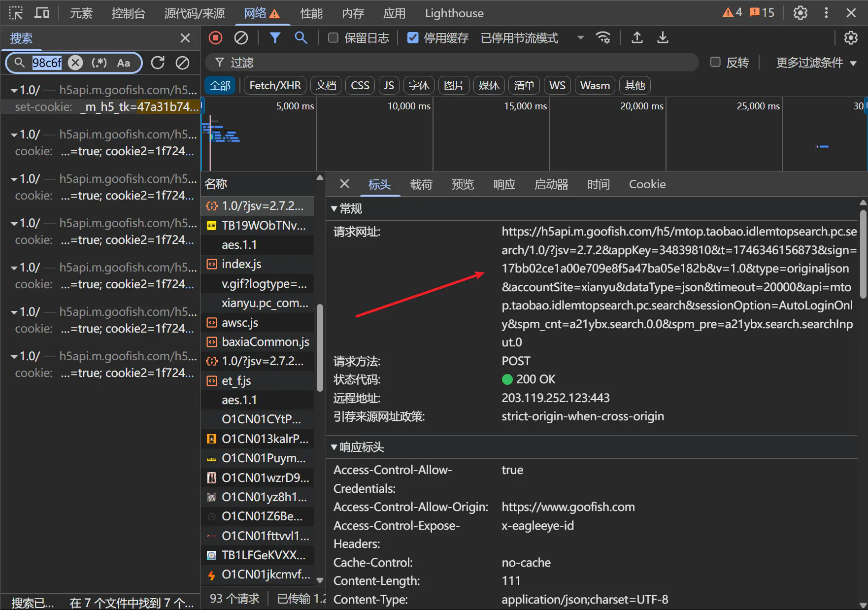Viewport: 868px width, 610px height.
Task: Click the 过滤 filter input field
Action: coord(453,63)
